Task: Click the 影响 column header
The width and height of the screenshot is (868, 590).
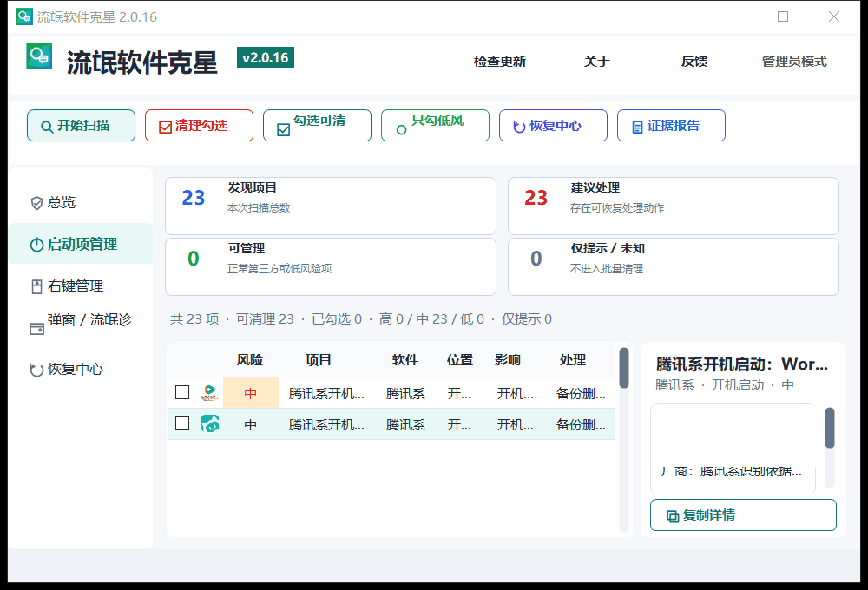Action: (x=508, y=360)
